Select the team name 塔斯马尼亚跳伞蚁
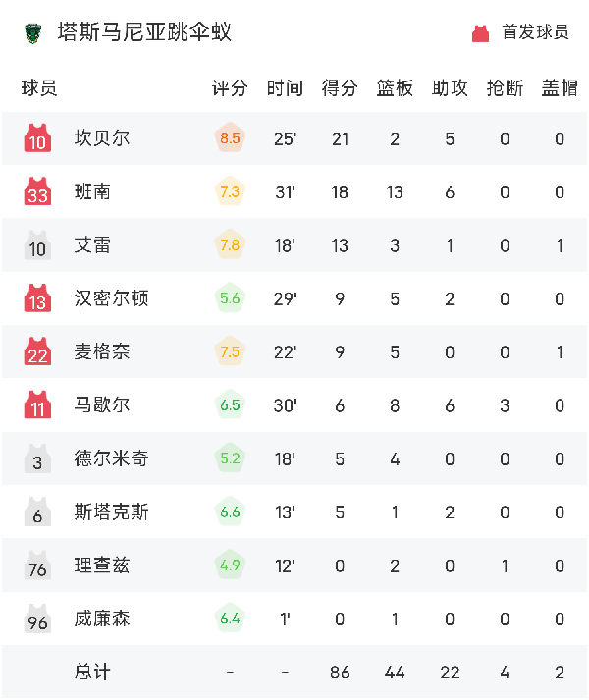The image size is (589, 700). tap(145, 33)
